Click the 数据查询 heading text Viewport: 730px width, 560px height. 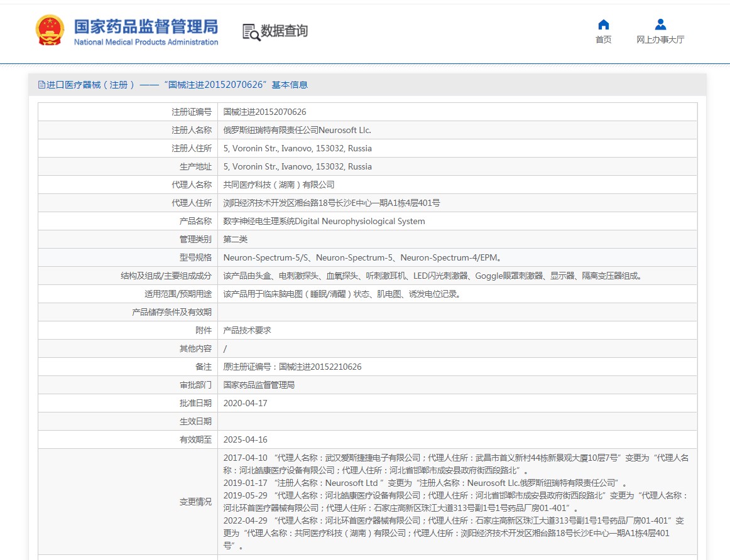pos(284,31)
